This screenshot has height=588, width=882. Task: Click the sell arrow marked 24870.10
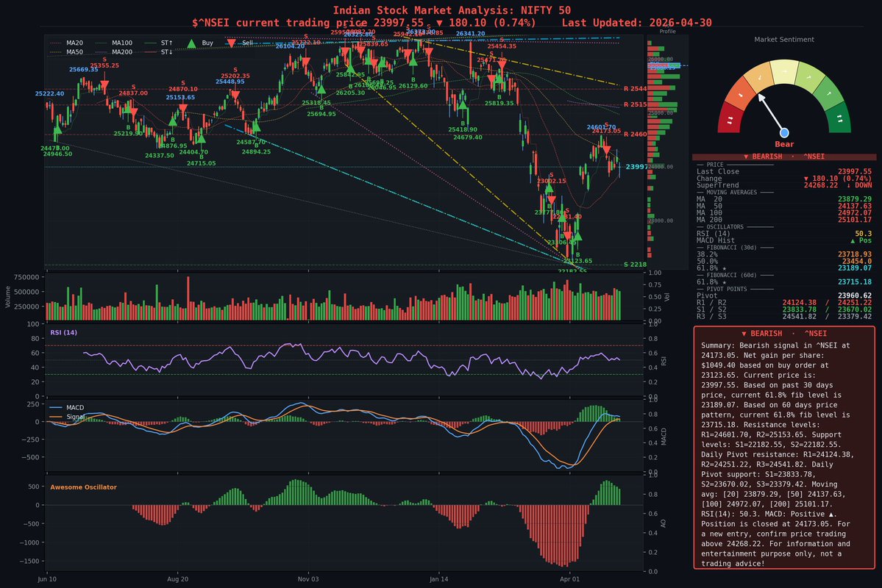[x=183, y=108]
